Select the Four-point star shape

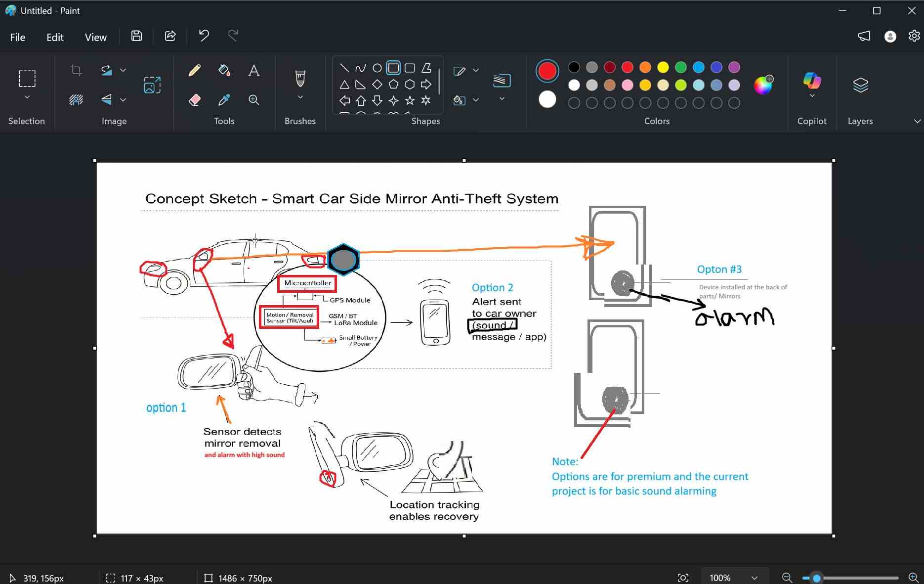[x=393, y=100]
